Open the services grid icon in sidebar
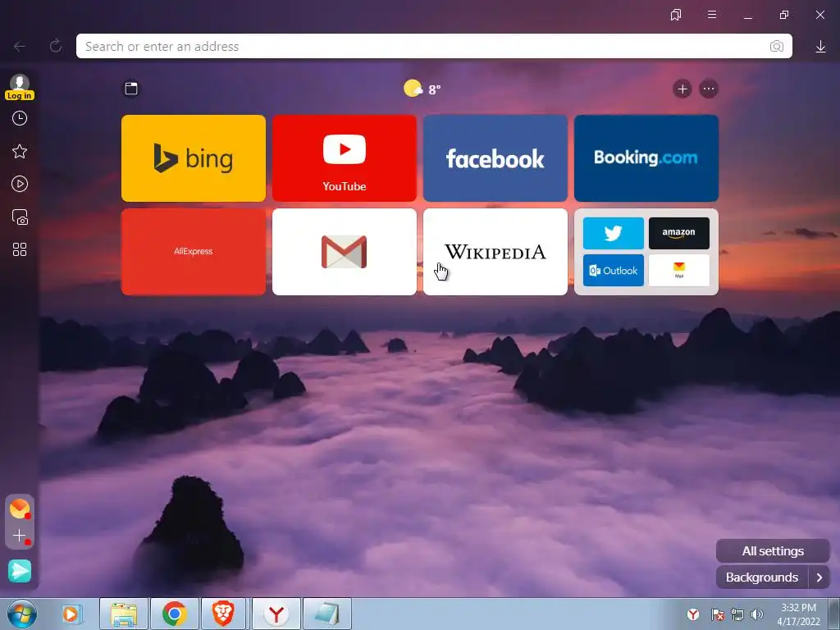This screenshot has height=630, width=840. (x=20, y=249)
